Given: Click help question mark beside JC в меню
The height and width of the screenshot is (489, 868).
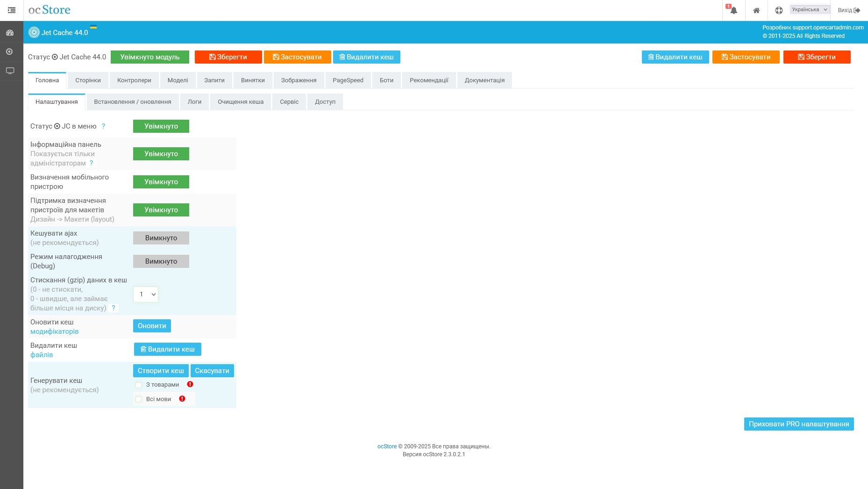Looking at the screenshot, I should (103, 126).
